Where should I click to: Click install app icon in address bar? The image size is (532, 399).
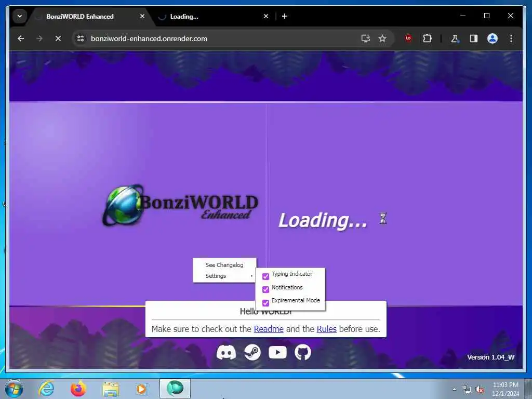pyautogui.click(x=365, y=38)
